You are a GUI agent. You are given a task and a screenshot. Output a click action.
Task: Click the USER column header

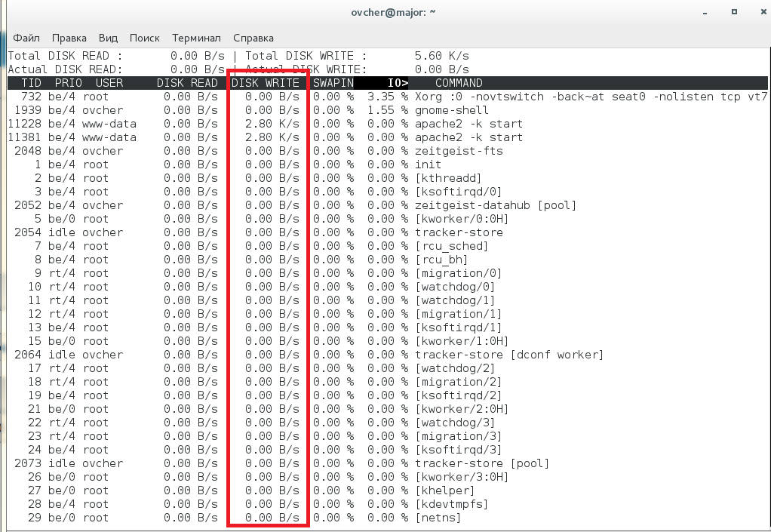(x=109, y=83)
